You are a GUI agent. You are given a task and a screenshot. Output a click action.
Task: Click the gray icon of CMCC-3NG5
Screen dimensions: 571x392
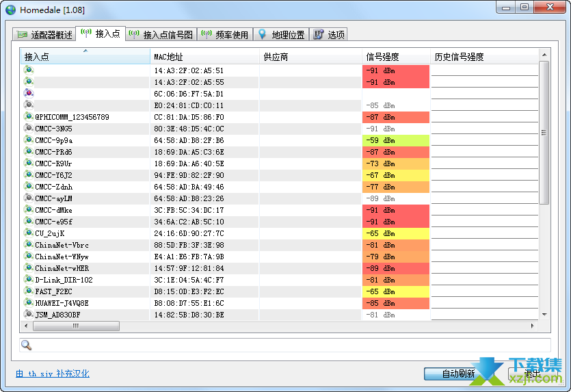point(29,128)
